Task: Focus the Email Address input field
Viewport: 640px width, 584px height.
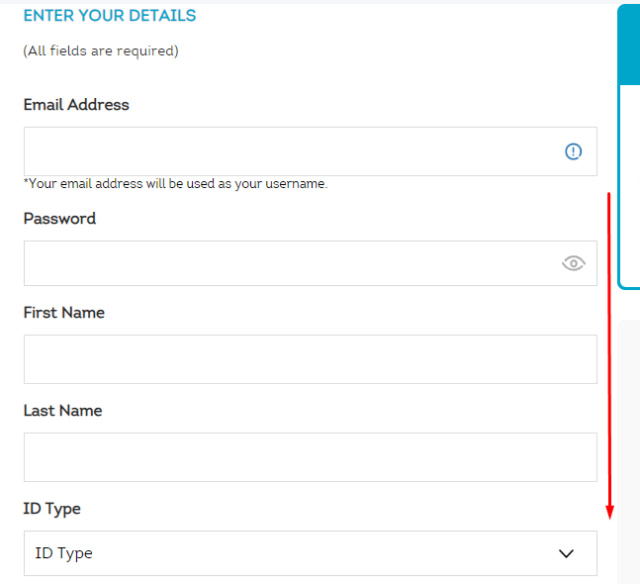Action: 310,151
